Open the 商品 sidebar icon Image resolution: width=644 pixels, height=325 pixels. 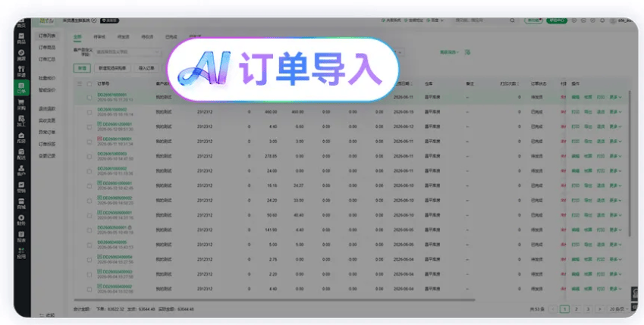tap(21, 39)
